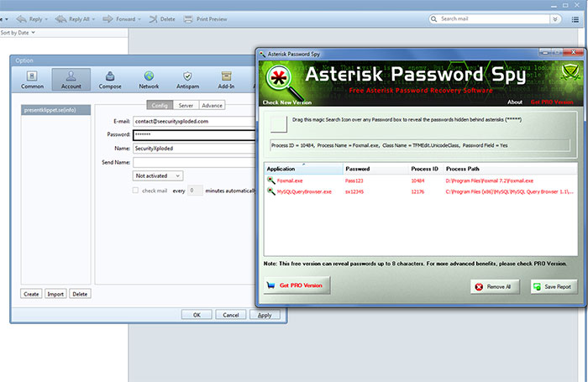Click the Password field in Option dialog
Image resolution: width=588 pixels, height=382 pixels.
click(x=194, y=134)
